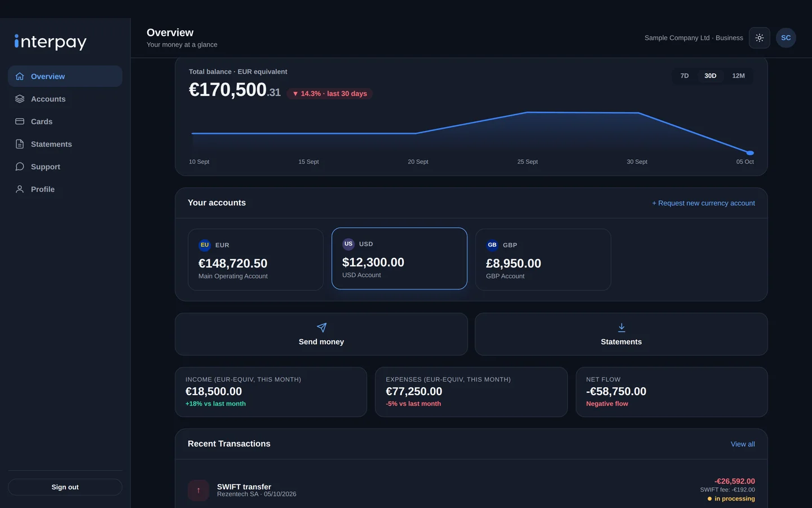Click the Sign out button
The image size is (812, 508).
(x=65, y=487)
